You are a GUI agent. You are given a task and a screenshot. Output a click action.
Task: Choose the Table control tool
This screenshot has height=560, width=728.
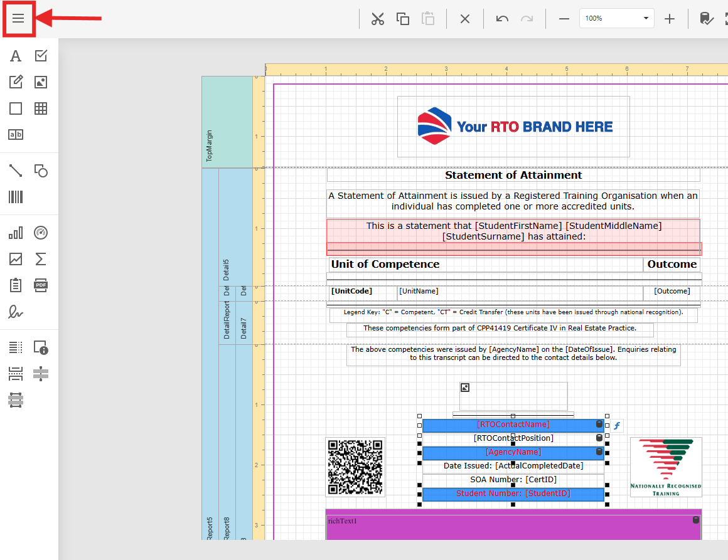[x=41, y=108]
